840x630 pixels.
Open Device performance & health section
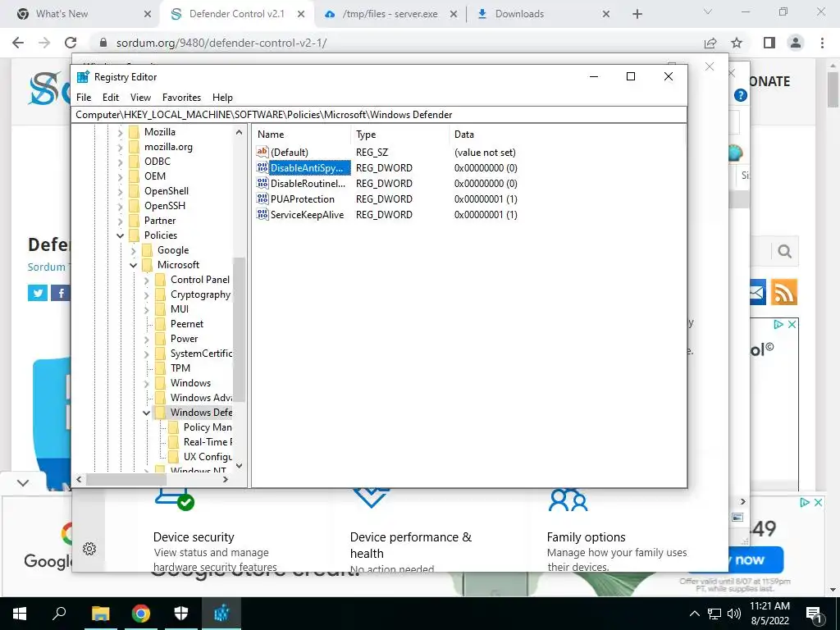(410, 545)
